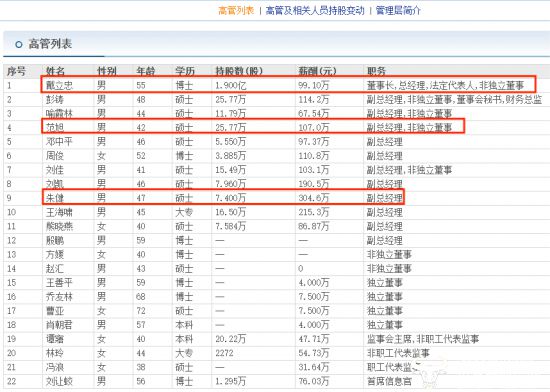Click the 高管列表 section heading
550x392 pixels.
[x=50, y=44]
